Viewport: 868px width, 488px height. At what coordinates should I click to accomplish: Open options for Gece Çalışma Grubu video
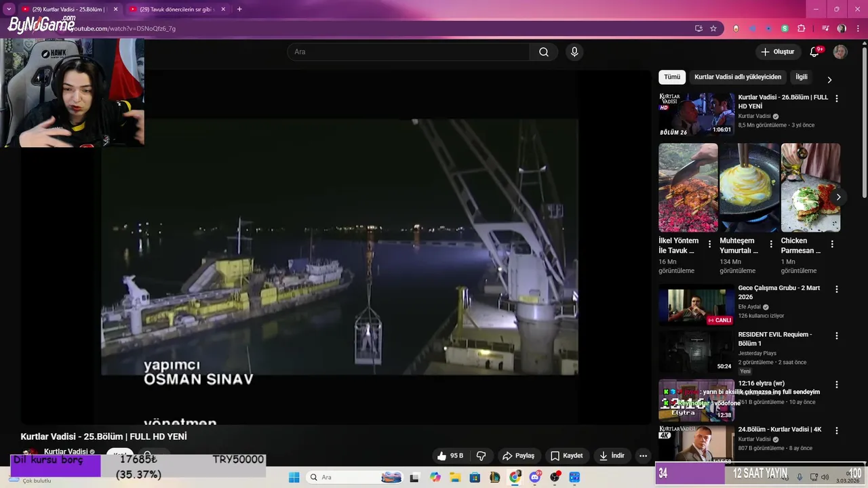point(836,289)
